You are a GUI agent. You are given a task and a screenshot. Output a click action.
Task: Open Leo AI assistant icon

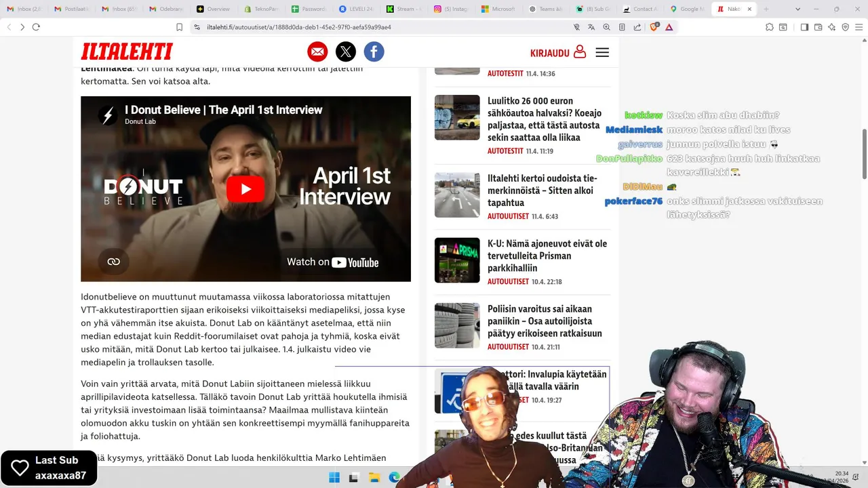[831, 27]
